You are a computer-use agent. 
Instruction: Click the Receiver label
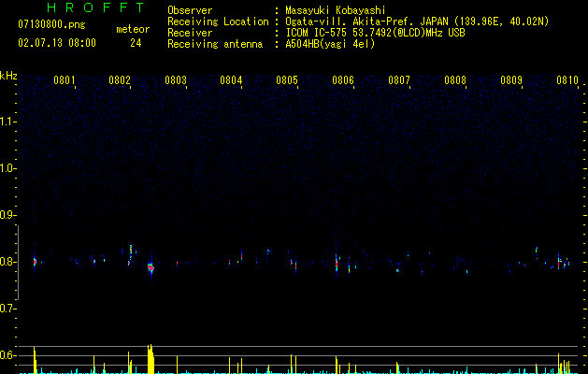(190, 33)
